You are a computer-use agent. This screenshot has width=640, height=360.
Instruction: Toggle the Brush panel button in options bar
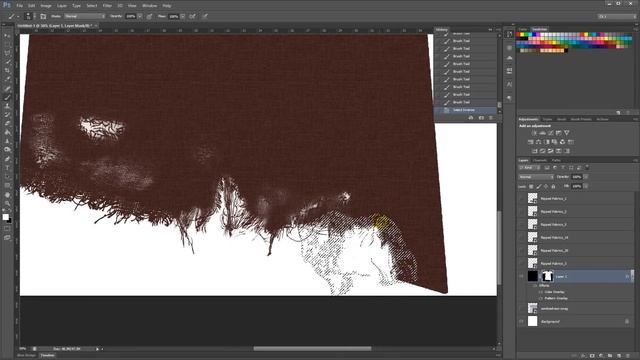click(x=43, y=16)
